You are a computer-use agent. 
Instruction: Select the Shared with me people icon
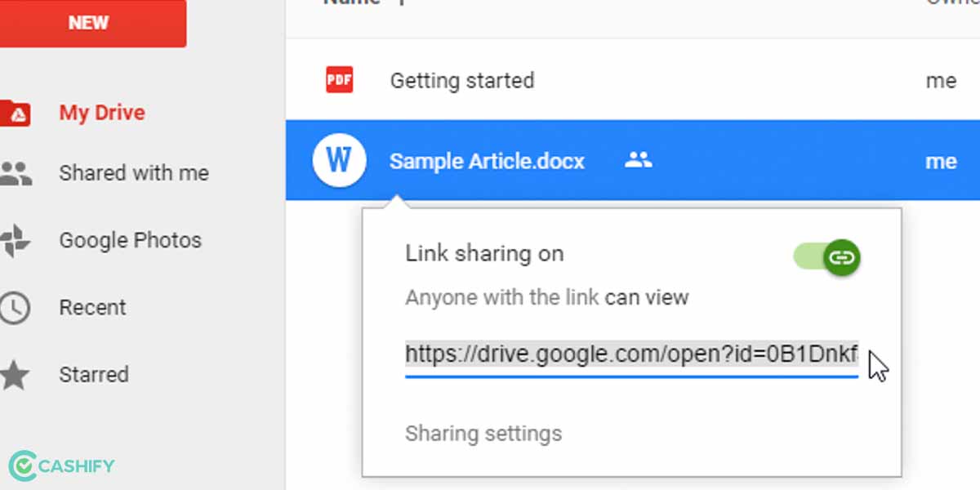16,173
